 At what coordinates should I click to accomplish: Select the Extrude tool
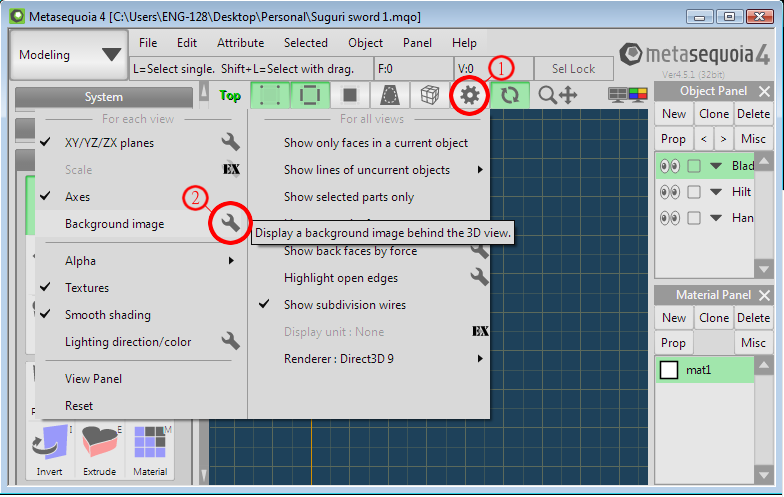point(100,450)
